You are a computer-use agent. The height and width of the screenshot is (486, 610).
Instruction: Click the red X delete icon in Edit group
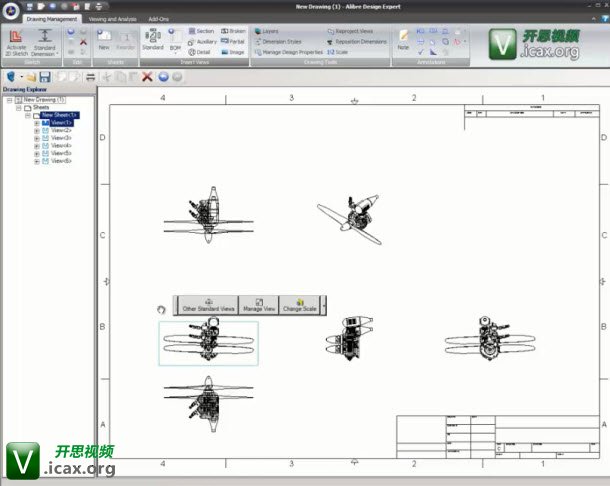(x=83, y=42)
